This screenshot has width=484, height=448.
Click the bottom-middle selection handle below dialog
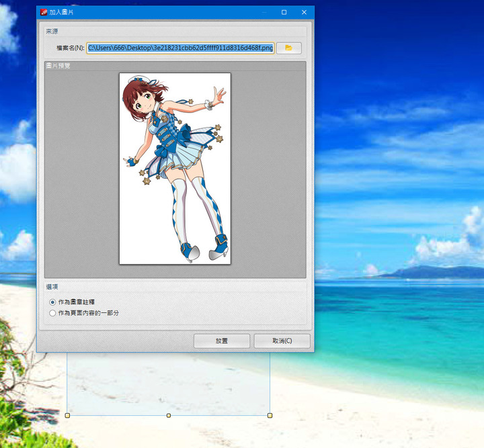point(169,416)
